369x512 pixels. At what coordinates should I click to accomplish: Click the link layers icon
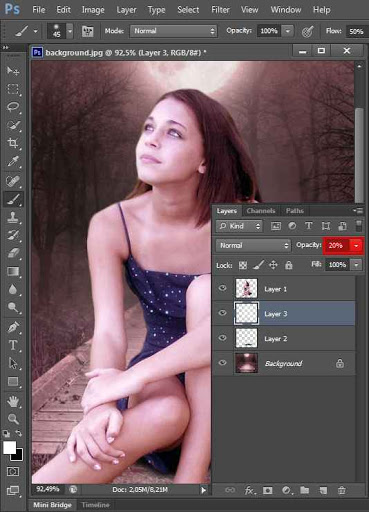(230, 490)
